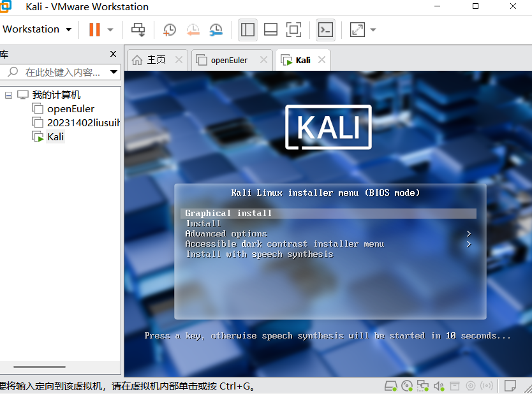Click the USB controller status icon

click(x=471, y=386)
